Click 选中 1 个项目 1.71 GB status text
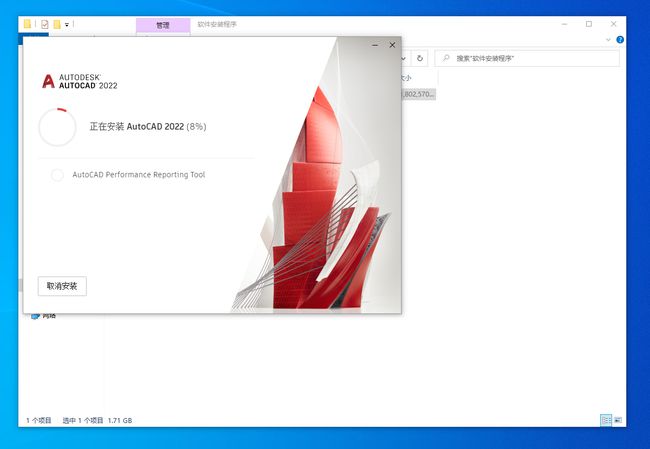Image resolution: width=650 pixels, height=449 pixels. click(x=97, y=420)
